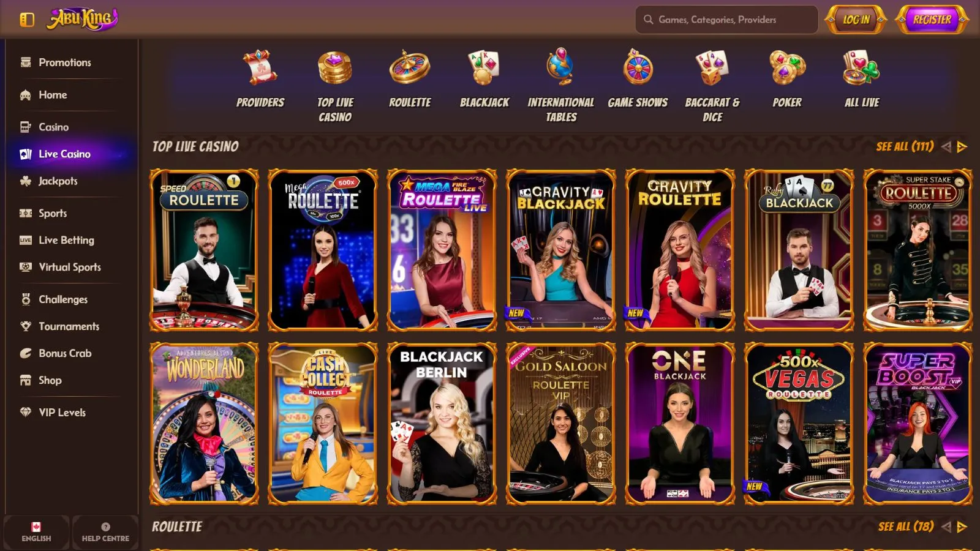Show previous Top Live Casino games arrow
Screen dimensions: 980x551
click(946, 147)
